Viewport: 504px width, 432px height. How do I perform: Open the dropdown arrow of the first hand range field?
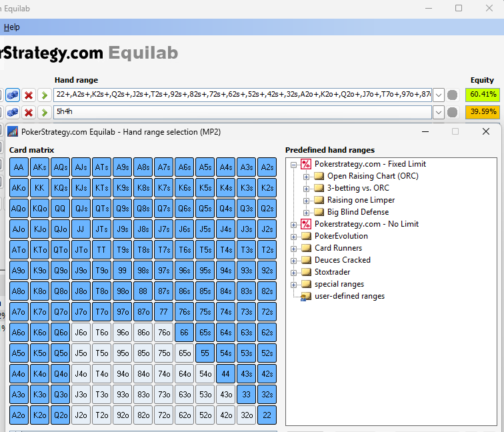(439, 95)
